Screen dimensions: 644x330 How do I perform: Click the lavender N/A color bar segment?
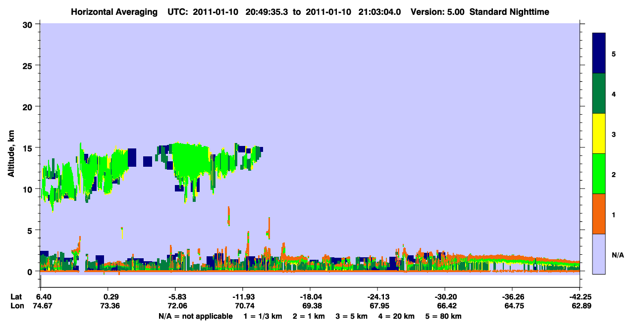coord(599,254)
